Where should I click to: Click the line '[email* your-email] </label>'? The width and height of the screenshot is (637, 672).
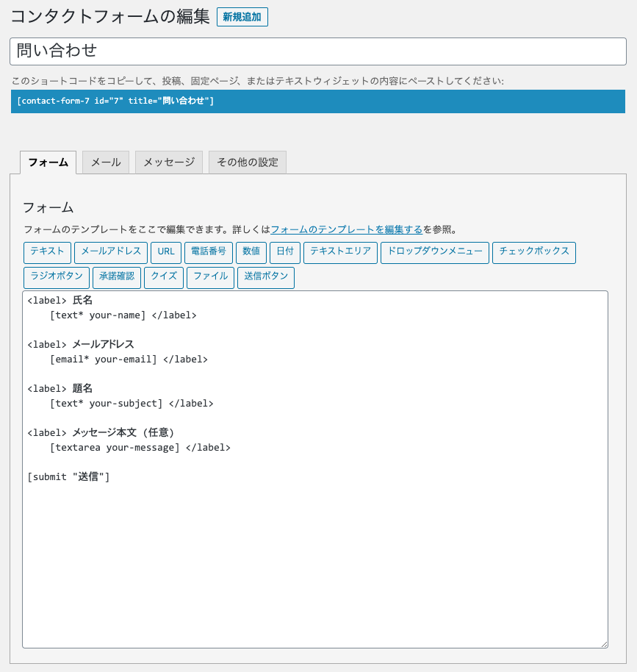pyautogui.click(x=129, y=360)
